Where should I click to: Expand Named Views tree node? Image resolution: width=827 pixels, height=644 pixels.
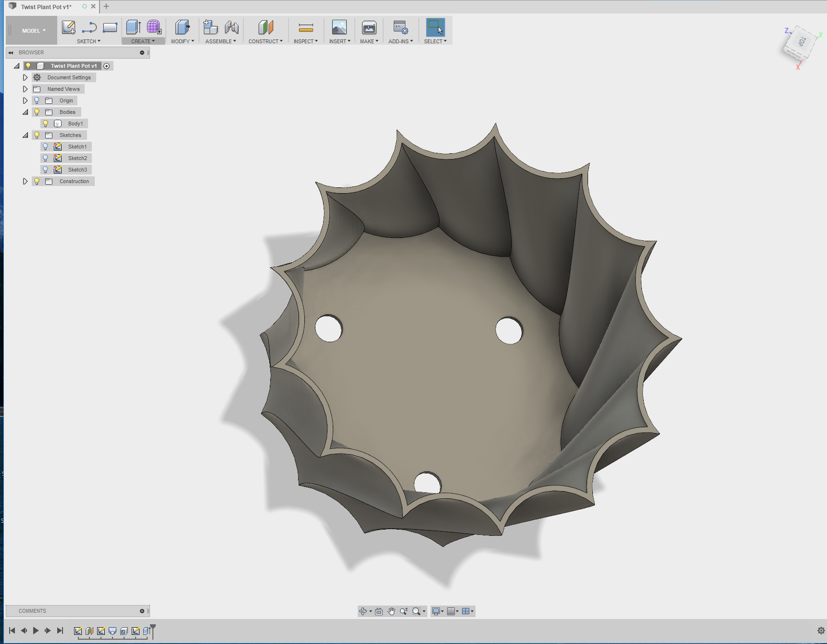tap(25, 89)
